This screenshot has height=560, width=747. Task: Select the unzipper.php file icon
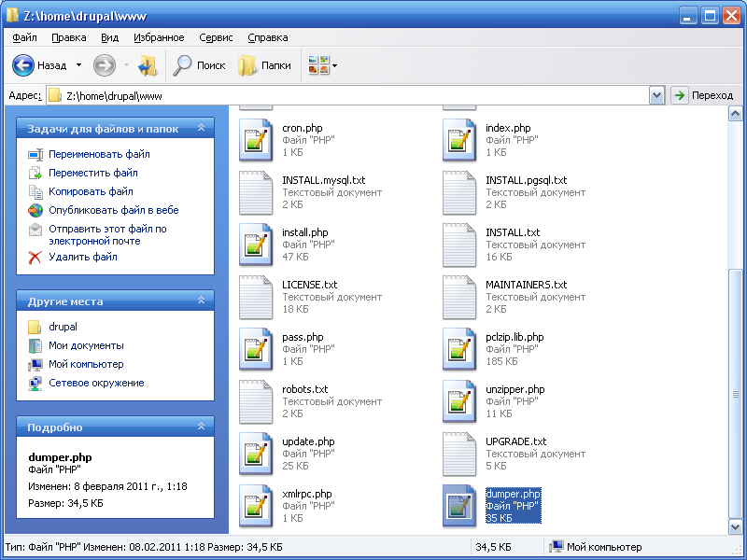click(459, 401)
